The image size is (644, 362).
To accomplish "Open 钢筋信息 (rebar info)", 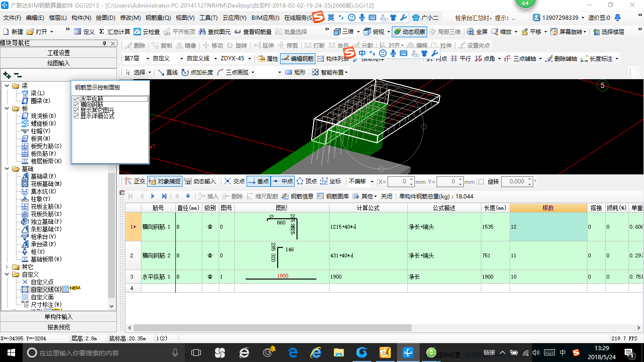I will click(297, 197).
